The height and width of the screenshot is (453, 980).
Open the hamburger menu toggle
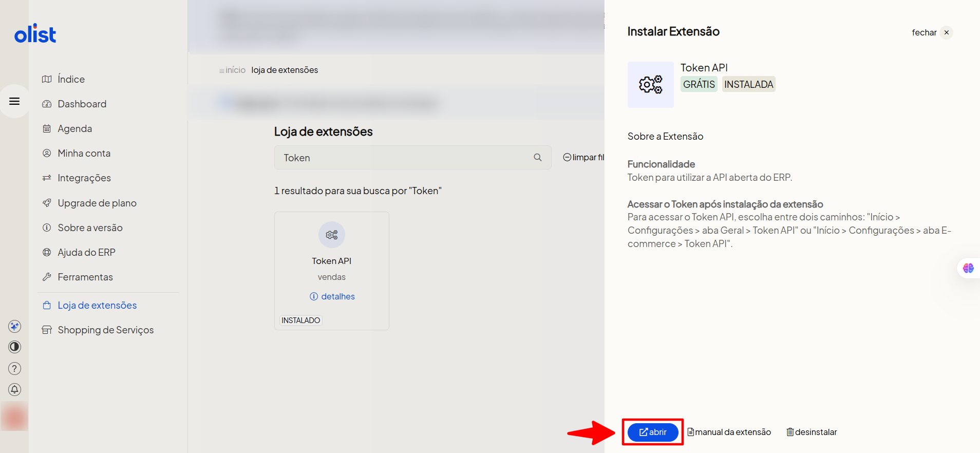pos(14,101)
